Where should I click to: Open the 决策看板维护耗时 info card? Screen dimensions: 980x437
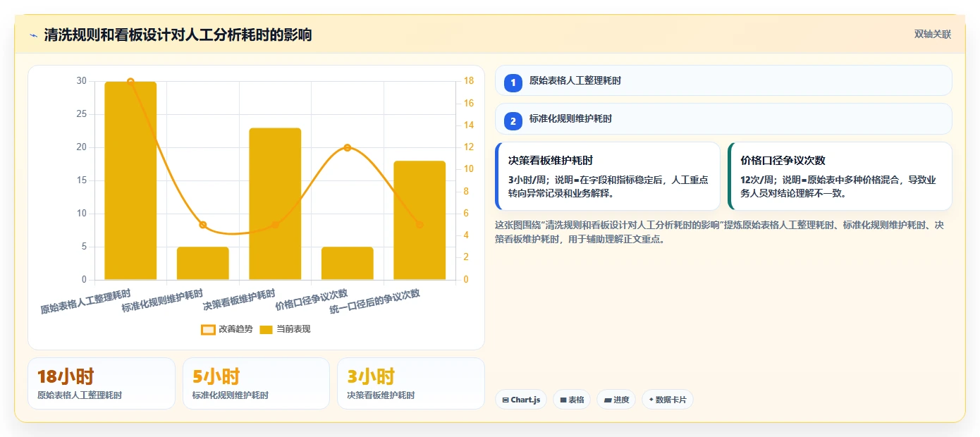point(608,176)
